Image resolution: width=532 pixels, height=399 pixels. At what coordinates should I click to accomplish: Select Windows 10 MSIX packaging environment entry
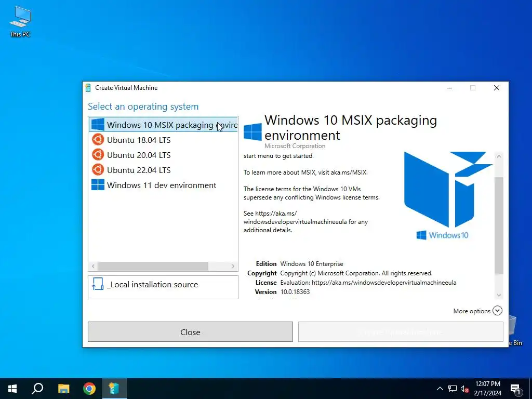click(x=163, y=125)
